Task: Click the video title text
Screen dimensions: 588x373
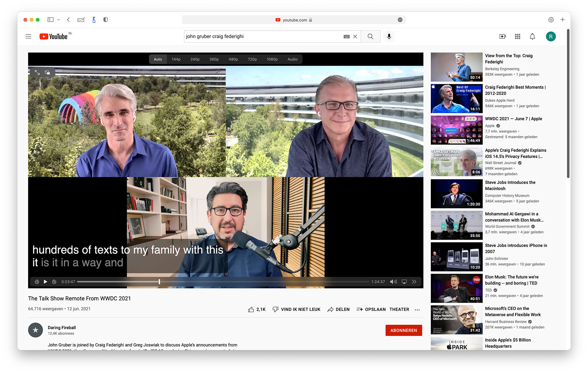Action: click(79, 299)
